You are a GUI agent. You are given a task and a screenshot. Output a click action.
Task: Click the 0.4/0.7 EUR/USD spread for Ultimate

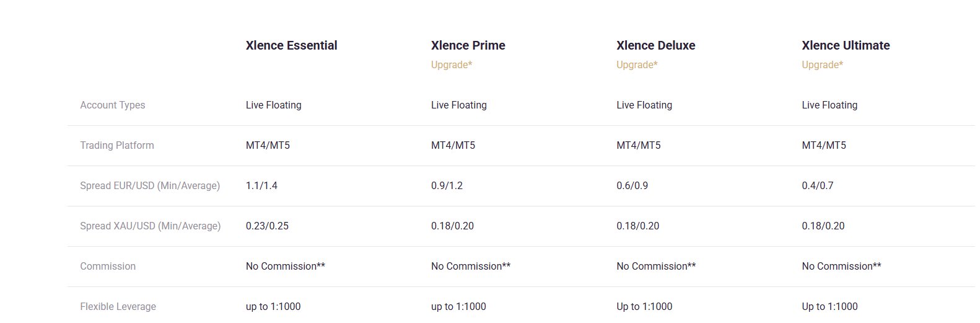817,186
